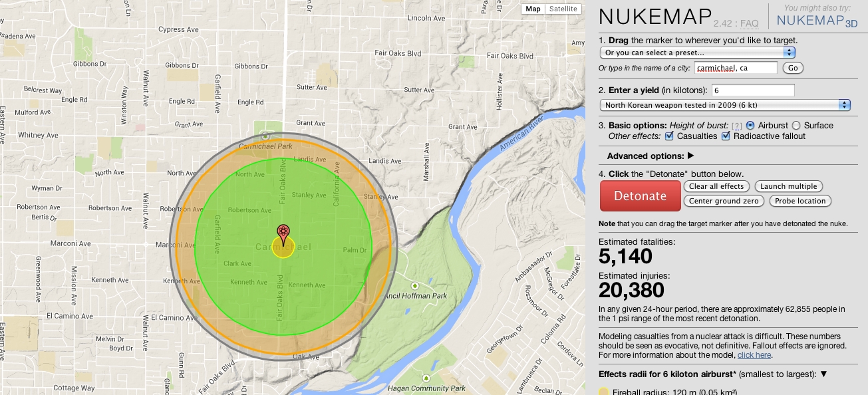Click the [?] height of burst help link

736,126
